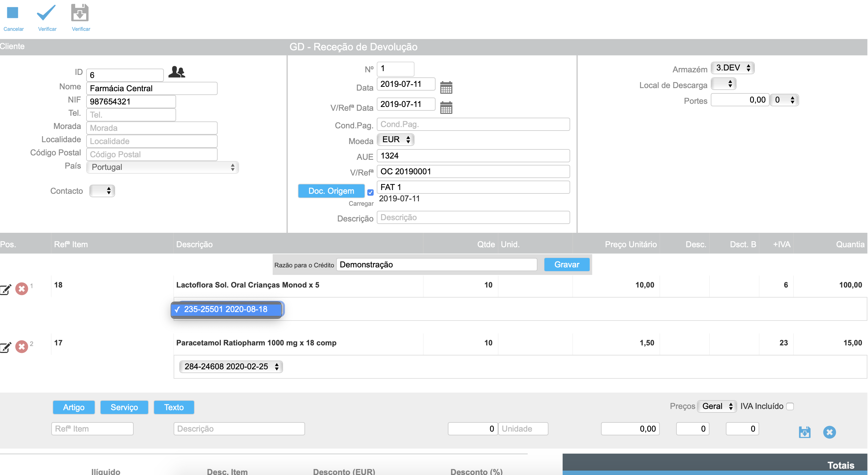The height and width of the screenshot is (475, 868).
Task: Open the Contacto dropdown
Action: pos(102,191)
